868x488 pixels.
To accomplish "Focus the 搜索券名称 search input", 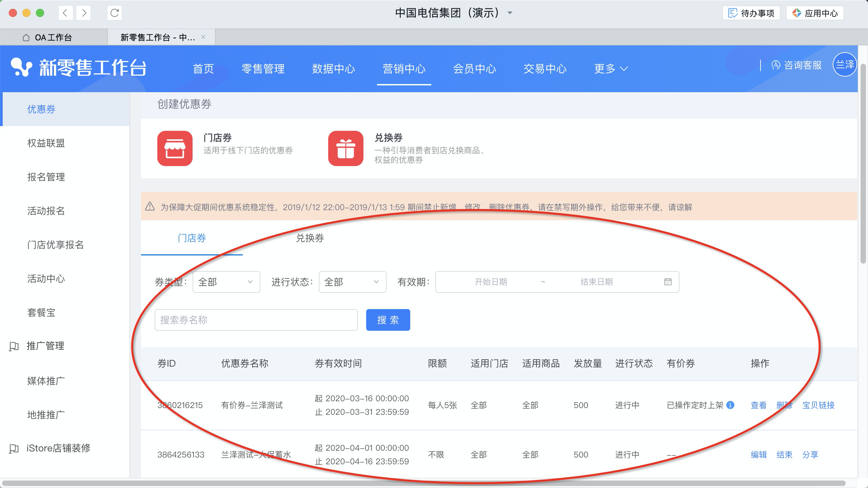I will click(256, 320).
